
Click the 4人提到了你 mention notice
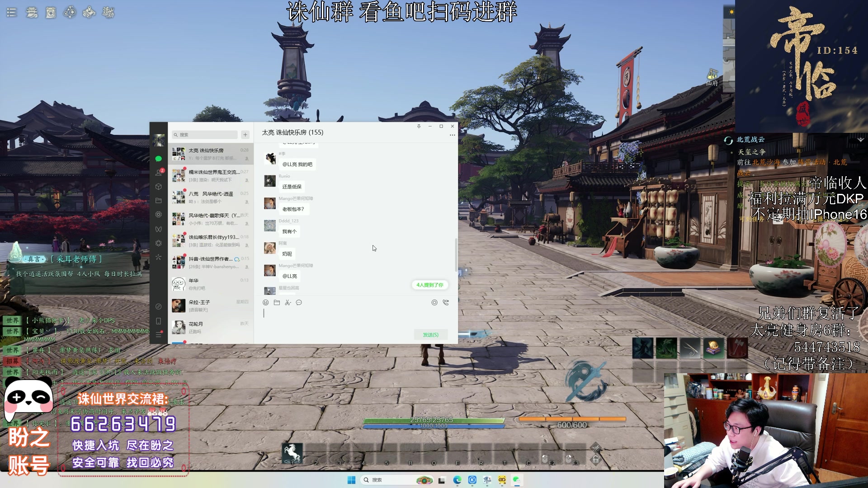(x=430, y=285)
